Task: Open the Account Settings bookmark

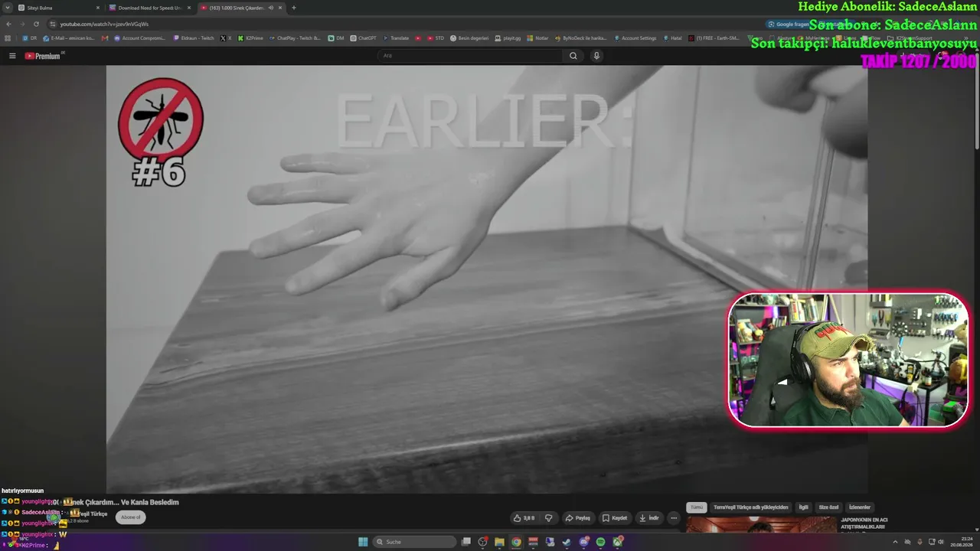Action: click(635, 38)
